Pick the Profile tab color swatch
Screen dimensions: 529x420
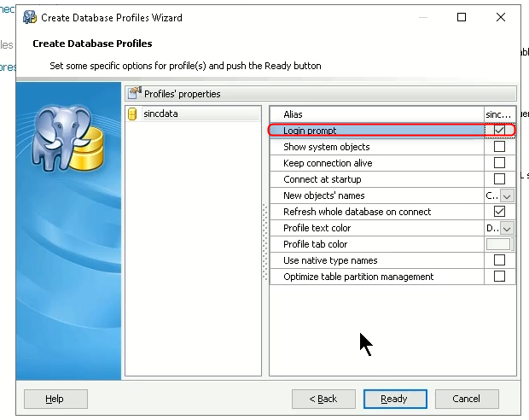(498, 244)
